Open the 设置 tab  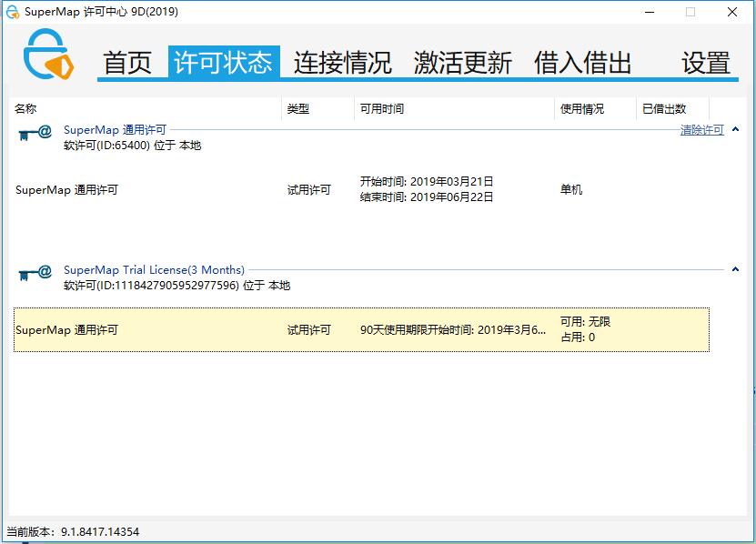point(705,63)
